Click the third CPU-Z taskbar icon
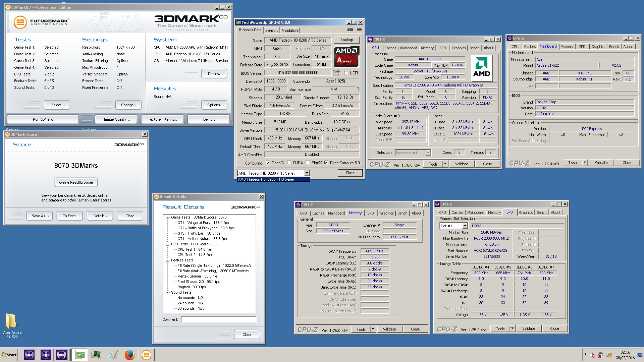Image resolution: width=644 pixels, height=362 pixels. (x=61, y=355)
